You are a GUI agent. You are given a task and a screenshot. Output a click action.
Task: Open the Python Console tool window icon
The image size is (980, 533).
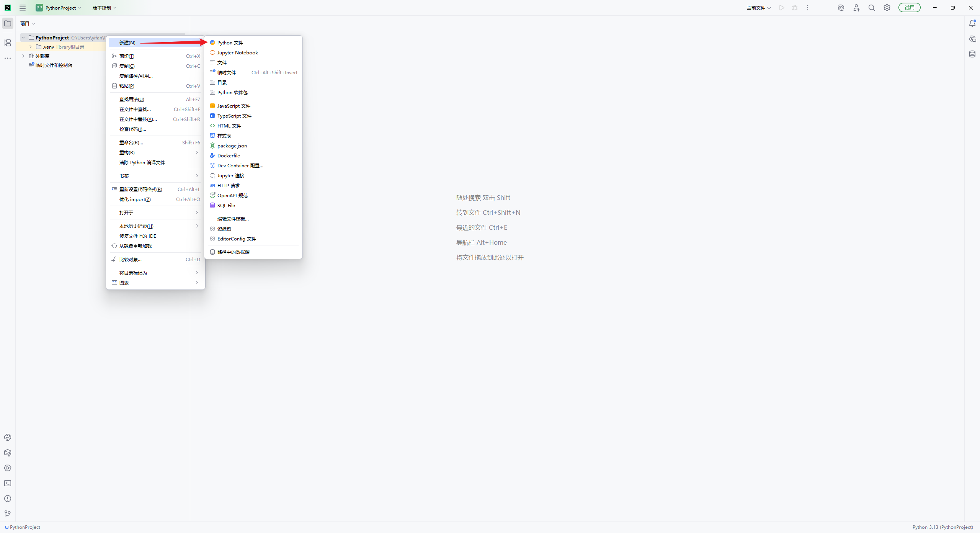pyautogui.click(x=8, y=437)
